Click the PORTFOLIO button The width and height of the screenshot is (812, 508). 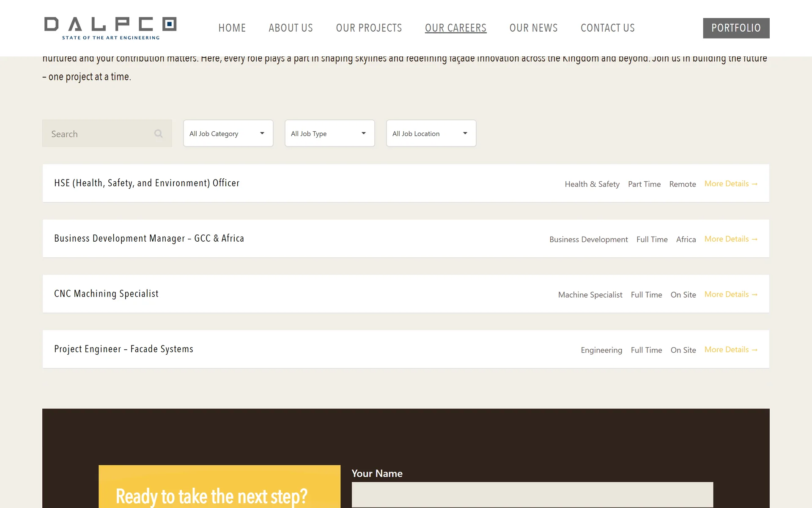[736, 28]
